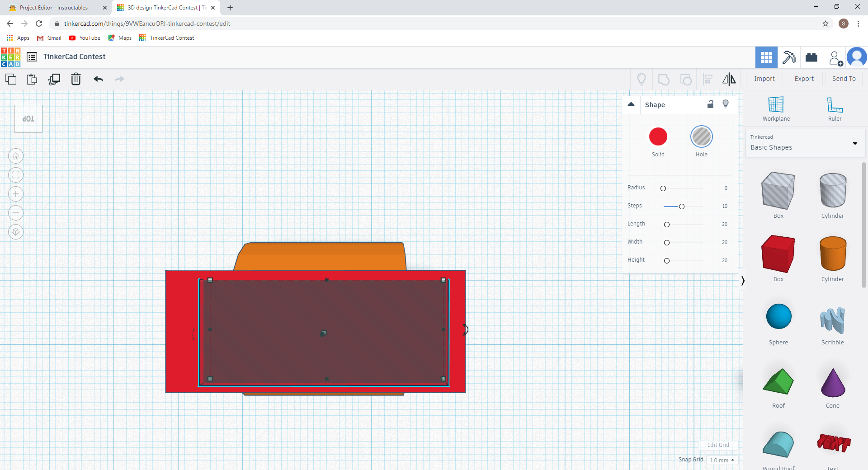This screenshot has height=470, width=868.
Task: Click the Paste icon in toolbar
Action: (x=32, y=79)
